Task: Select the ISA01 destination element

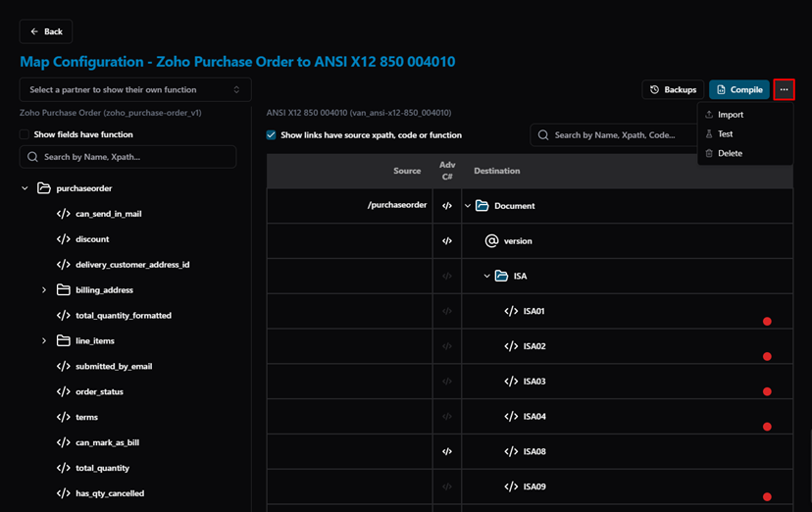Action: click(533, 311)
